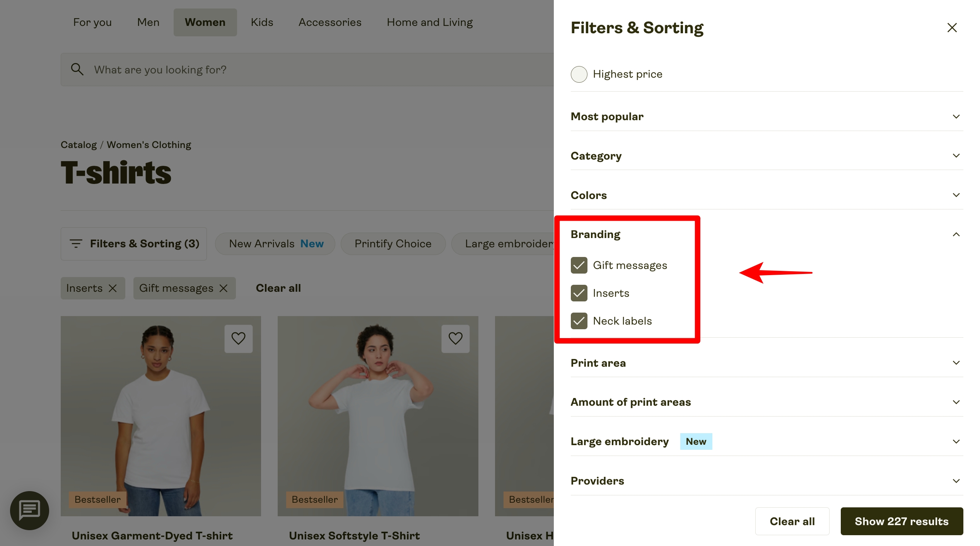This screenshot has height=546, width=980.
Task: Uncheck the Neck labels checkbox
Action: coord(579,321)
